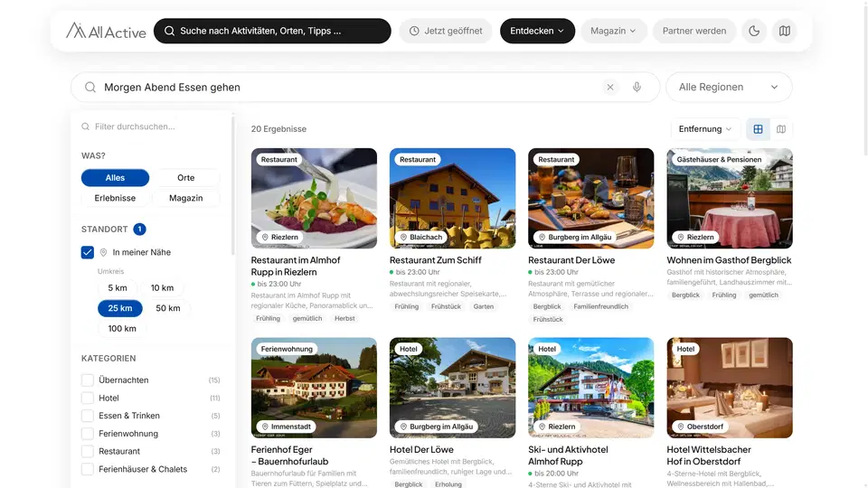The width and height of the screenshot is (868, 488).
Task: Click Herbst tag on Almhof Rupp restaurant
Action: coord(344,319)
